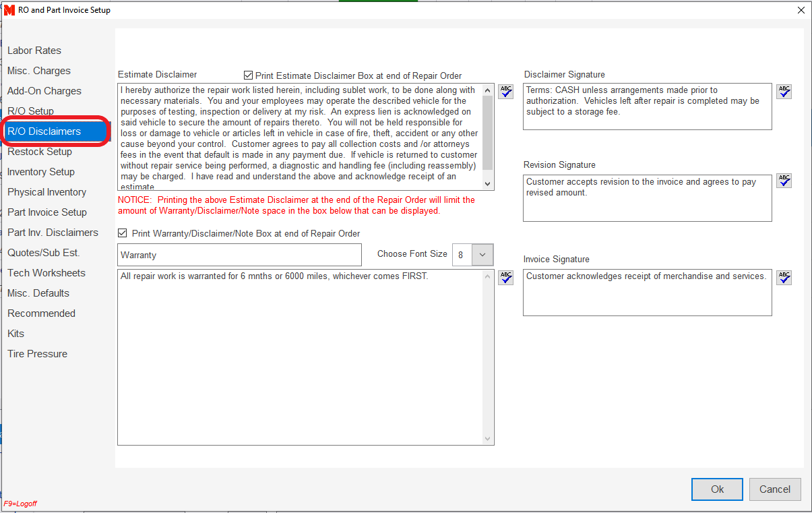Switch to Part Invoice Setup section
The height and width of the screenshot is (513, 812).
47,212
